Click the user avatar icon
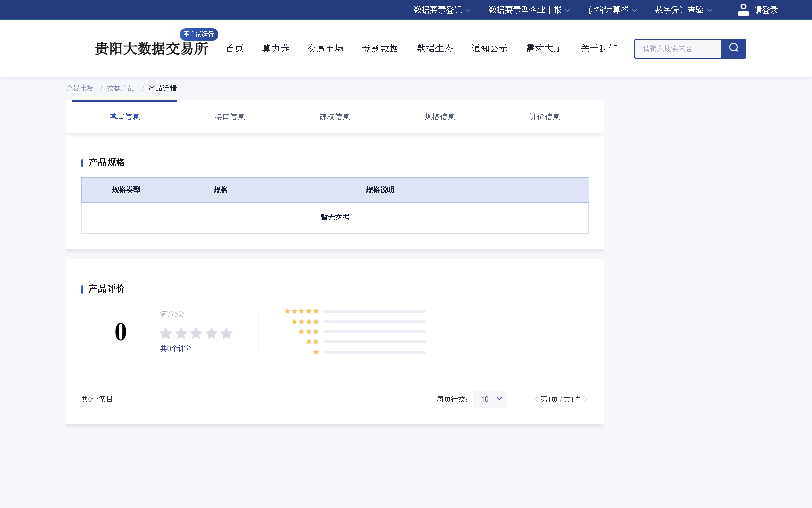 [x=743, y=10]
